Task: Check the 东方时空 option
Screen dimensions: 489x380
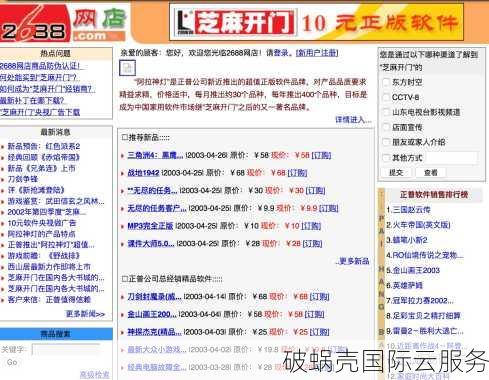Action: [x=387, y=82]
